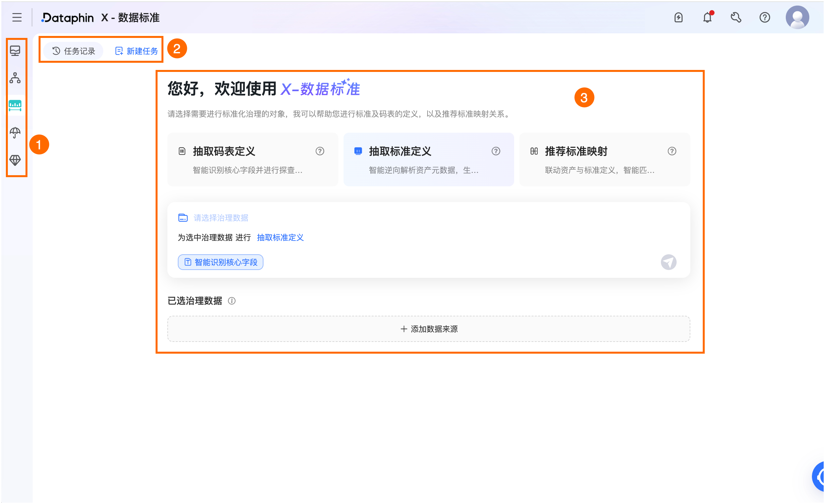The image size is (825, 504).
Task: Open the wrench tools icon in top bar
Action: (735, 17)
